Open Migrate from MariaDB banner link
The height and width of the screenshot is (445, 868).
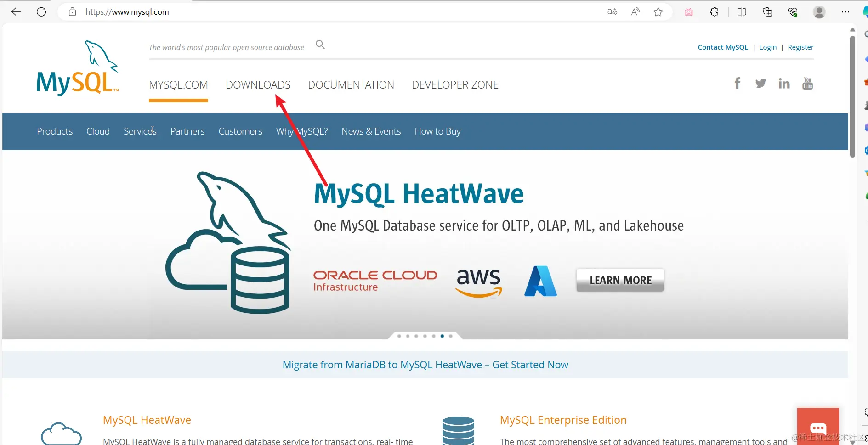tap(425, 365)
